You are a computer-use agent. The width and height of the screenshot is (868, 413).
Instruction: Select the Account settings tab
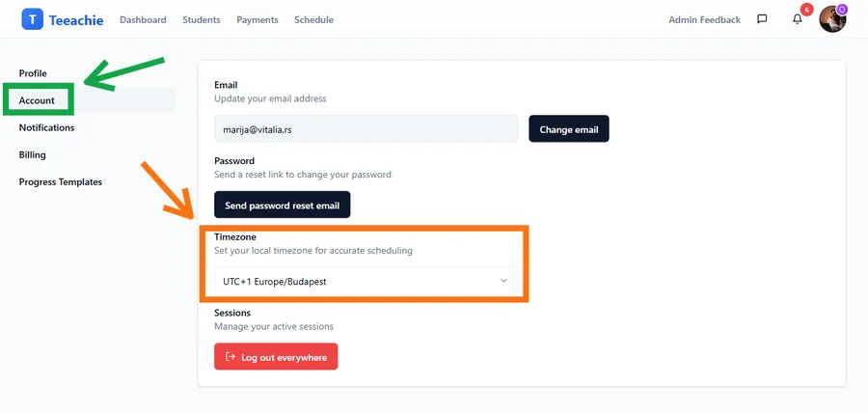click(38, 100)
